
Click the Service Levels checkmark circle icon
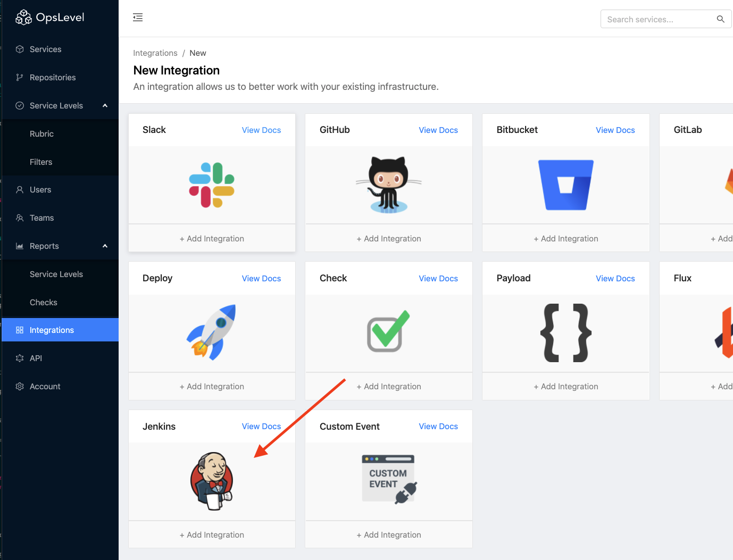20,106
